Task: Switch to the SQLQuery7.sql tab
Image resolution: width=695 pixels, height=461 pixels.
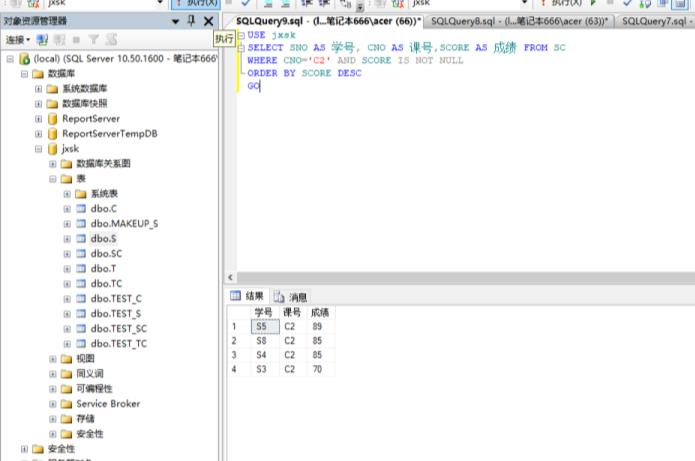Action: click(x=657, y=21)
